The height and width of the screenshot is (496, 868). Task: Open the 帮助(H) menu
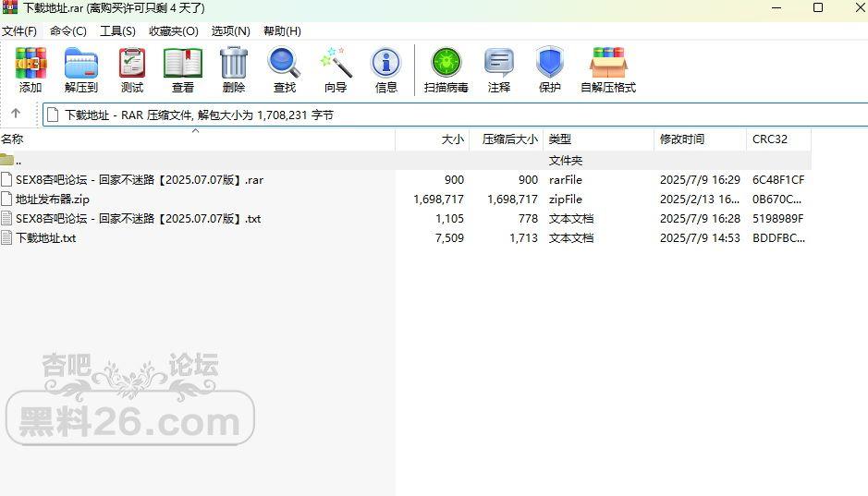tap(282, 31)
